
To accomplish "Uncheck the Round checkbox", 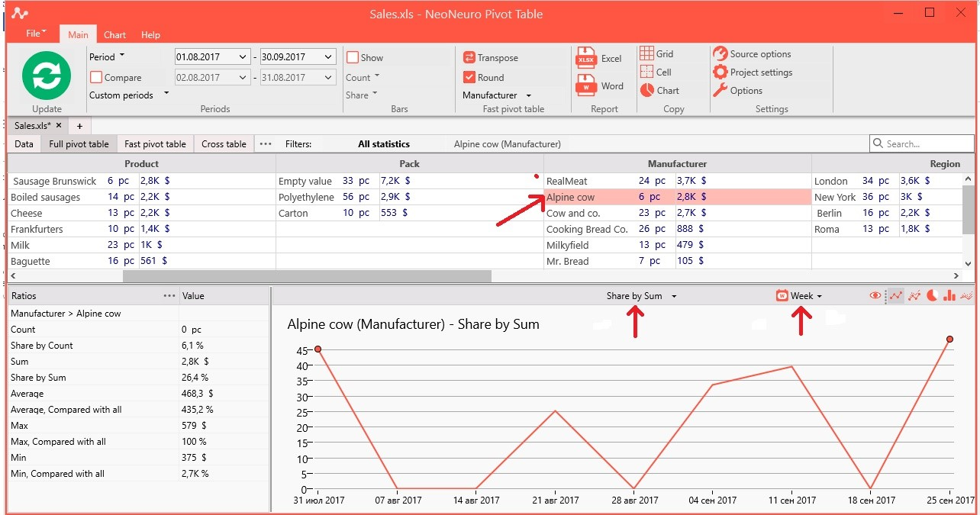I will tap(470, 77).
